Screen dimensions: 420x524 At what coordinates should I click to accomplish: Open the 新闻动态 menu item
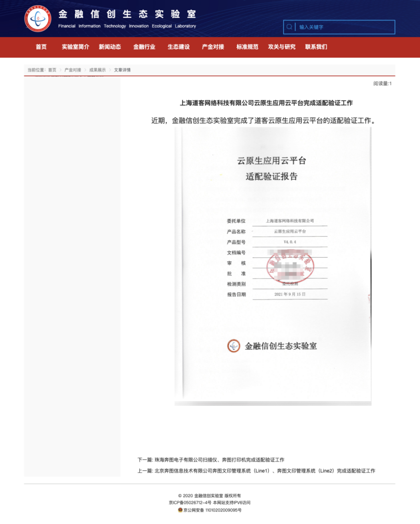pos(110,47)
